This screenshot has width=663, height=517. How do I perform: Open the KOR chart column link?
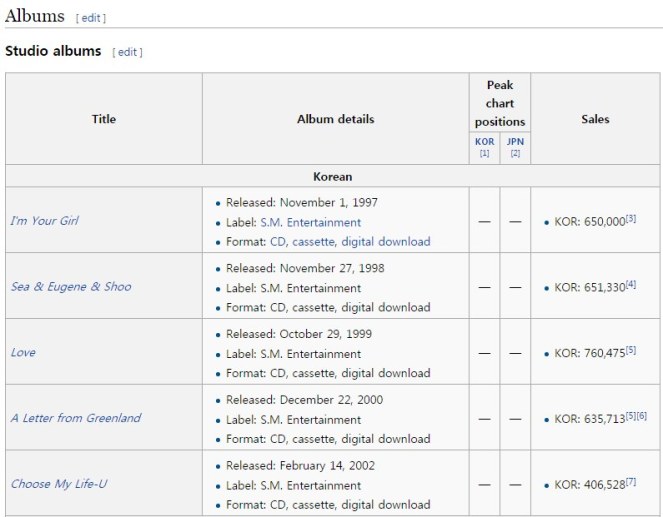tap(484, 142)
